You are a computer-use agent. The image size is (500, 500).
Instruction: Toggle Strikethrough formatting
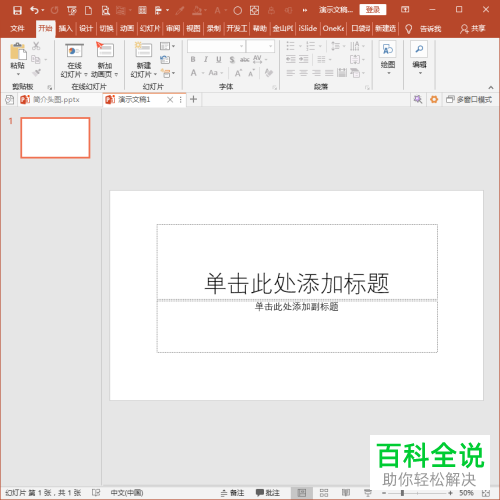point(245,60)
